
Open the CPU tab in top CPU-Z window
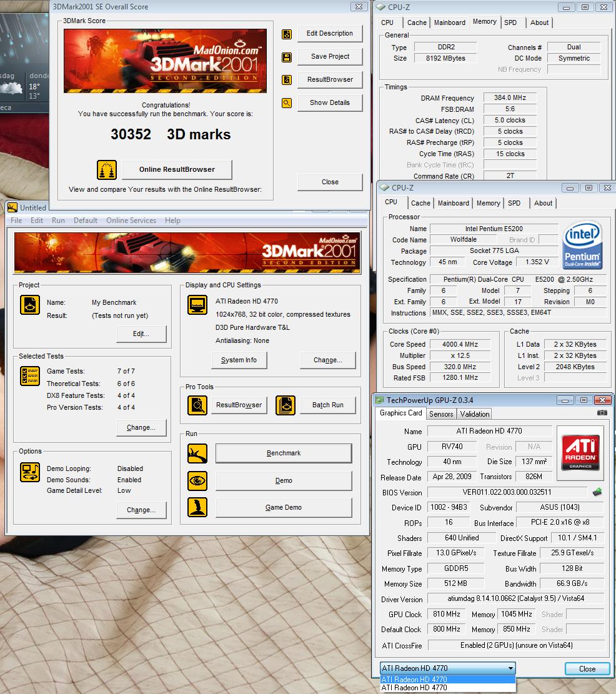tap(387, 22)
